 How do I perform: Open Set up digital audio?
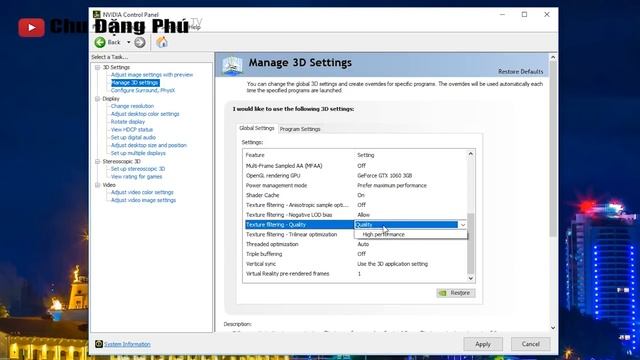(133, 138)
